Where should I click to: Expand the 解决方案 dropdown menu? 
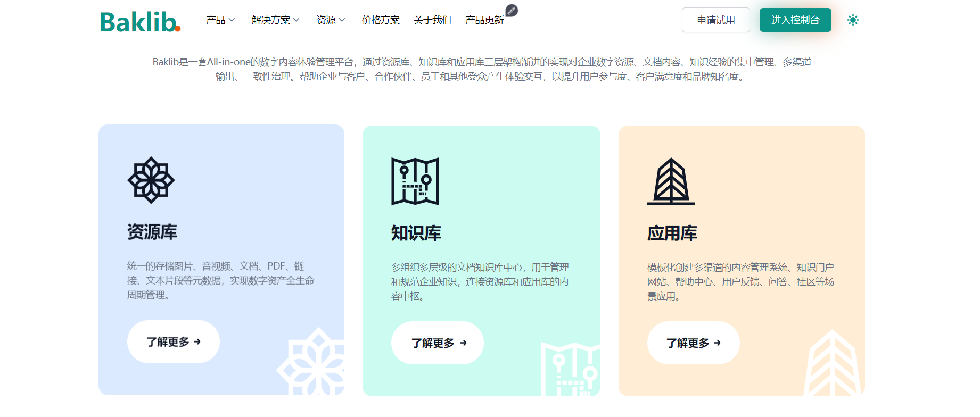(x=275, y=20)
